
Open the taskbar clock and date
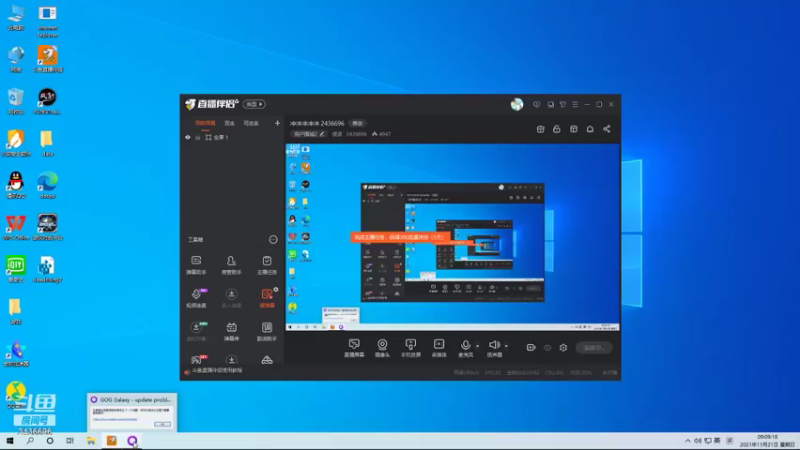(767, 441)
